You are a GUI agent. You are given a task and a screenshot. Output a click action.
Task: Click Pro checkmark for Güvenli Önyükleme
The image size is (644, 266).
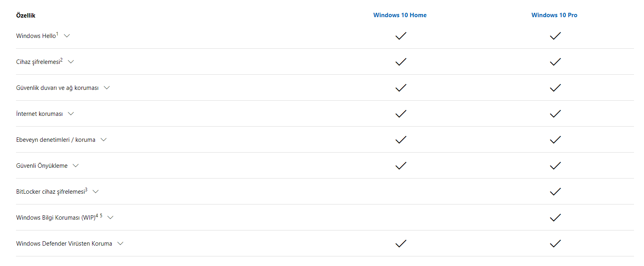point(555,166)
